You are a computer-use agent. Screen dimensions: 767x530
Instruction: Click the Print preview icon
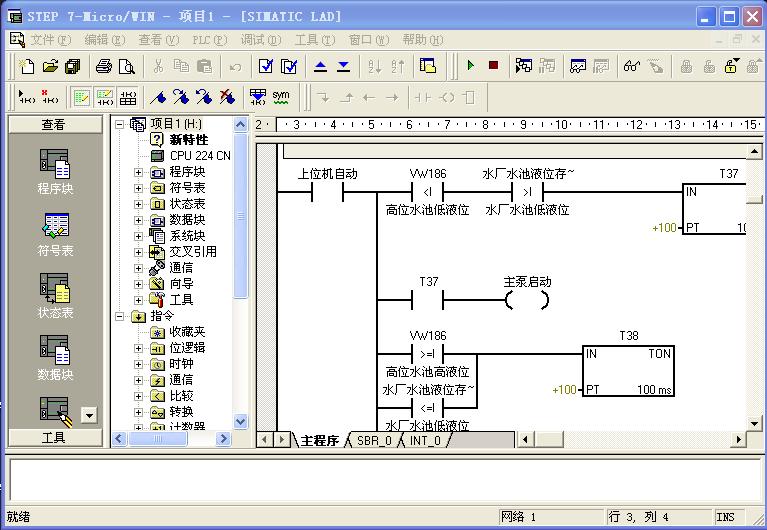(127, 66)
